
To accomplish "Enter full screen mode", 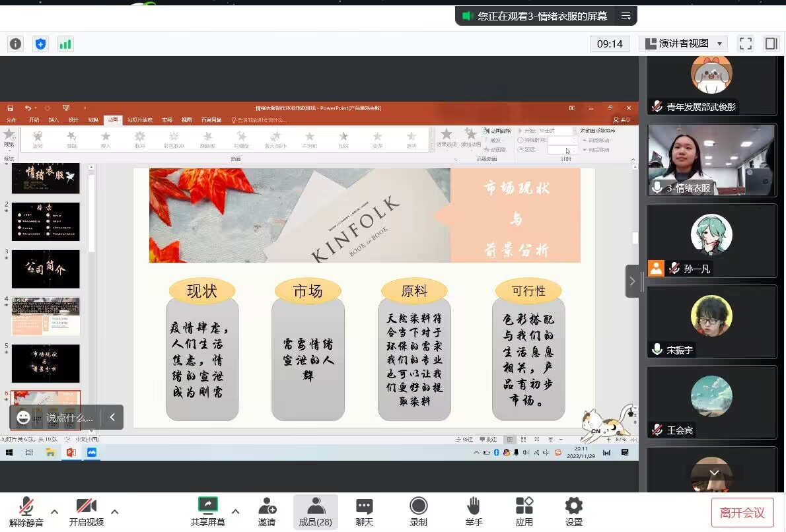I will 746,44.
